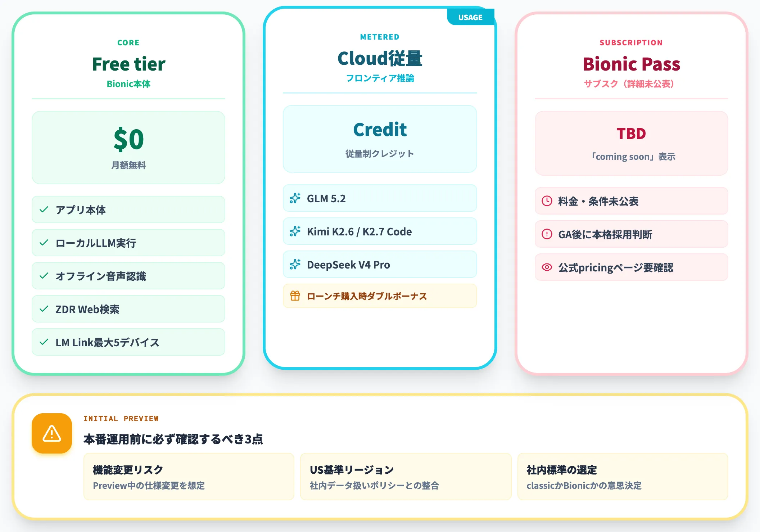Select the 社内標準の選定 card
This screenshot has height=532, width=760.
pos(623,477)
